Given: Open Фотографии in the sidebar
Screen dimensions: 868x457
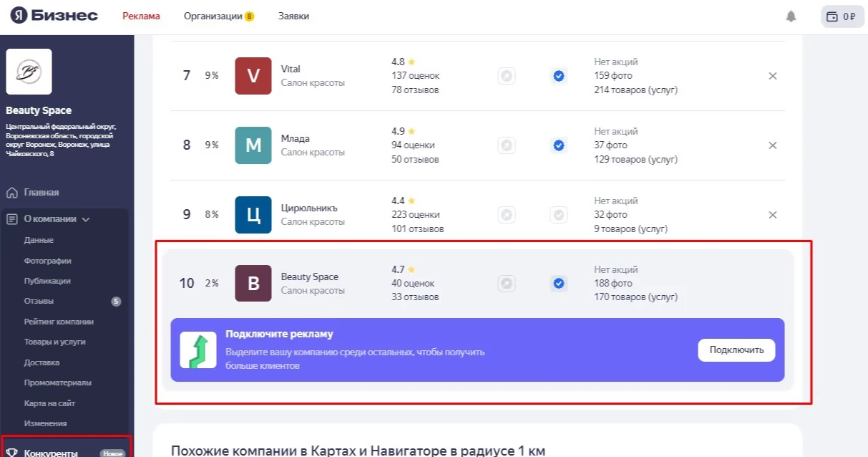Looking at the screenshot, I should [47, 261].
